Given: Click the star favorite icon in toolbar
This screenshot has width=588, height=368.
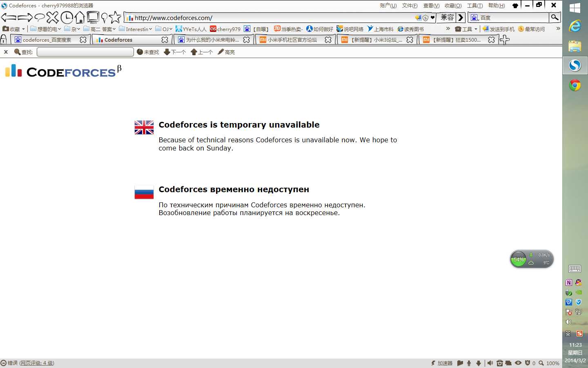Looking at the screenshot, I should pyautogui.click(x=115, y=17).
